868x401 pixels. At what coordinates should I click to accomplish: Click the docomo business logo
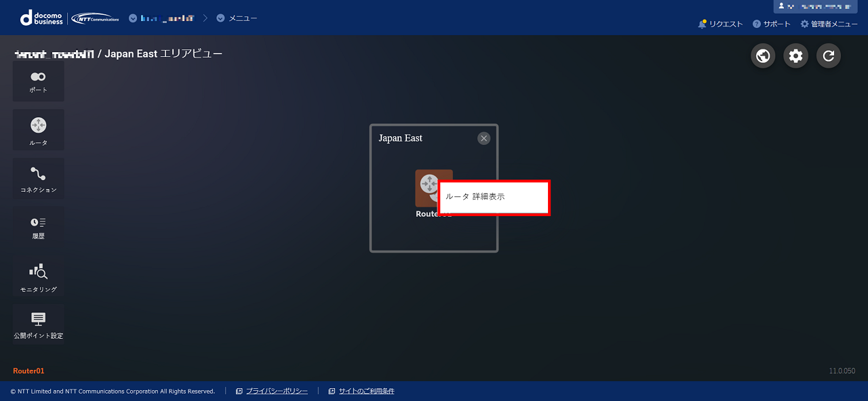click(41, 18)
